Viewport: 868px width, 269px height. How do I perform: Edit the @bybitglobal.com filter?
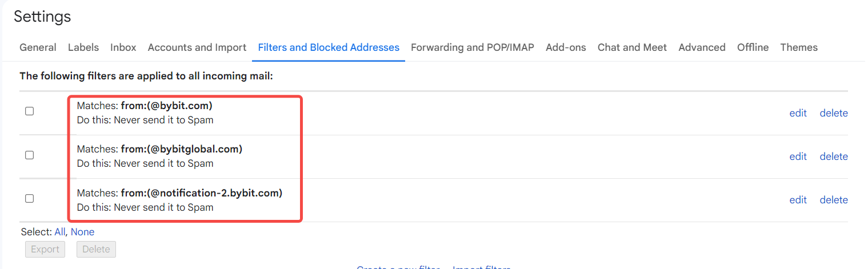798,156
